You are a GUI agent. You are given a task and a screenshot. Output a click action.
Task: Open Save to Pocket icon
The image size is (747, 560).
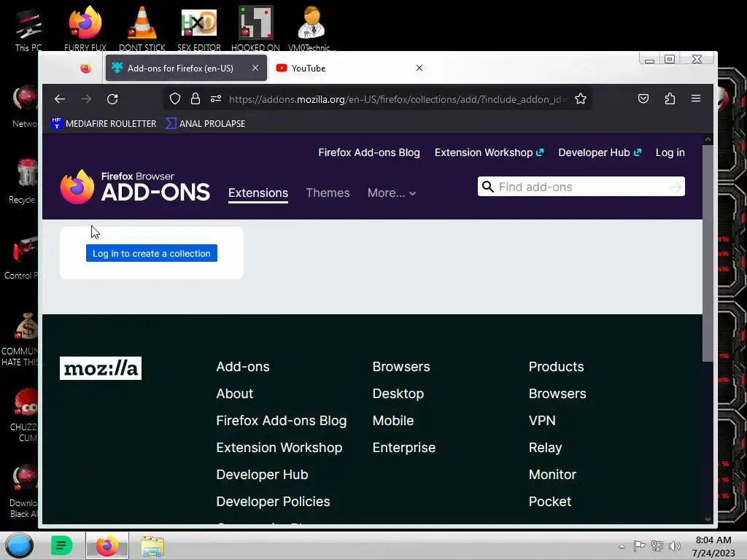643,98
